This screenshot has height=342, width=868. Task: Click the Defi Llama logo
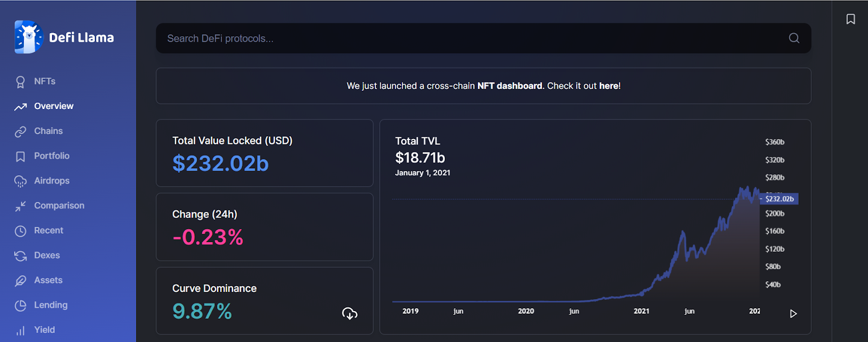pos(29,37)
